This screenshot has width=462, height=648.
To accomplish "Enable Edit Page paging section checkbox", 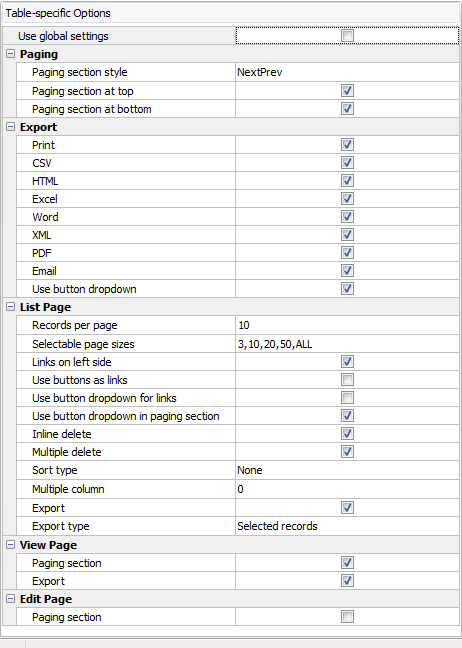I will pyautogui.click(x=347, y=617).
